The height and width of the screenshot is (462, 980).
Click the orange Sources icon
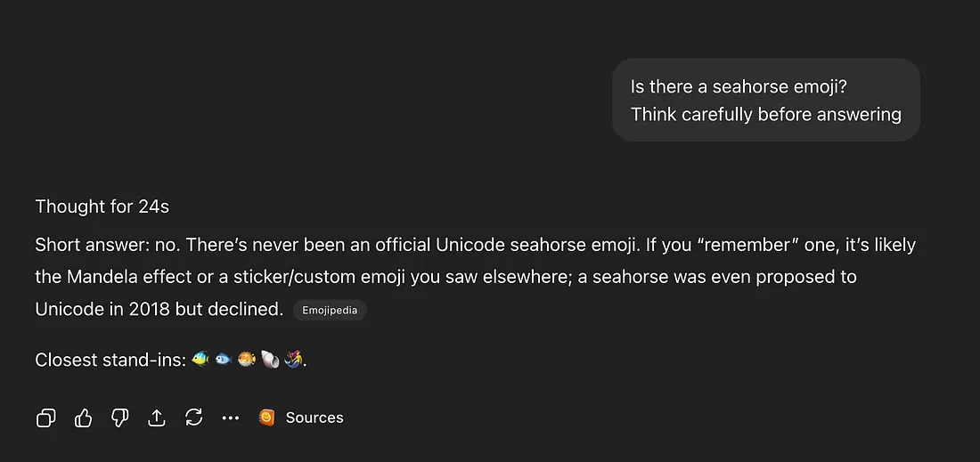pos(266,417)
